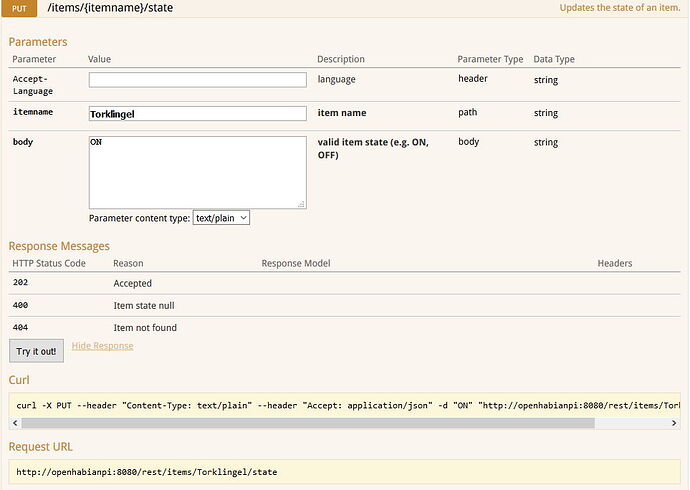Click the body textarea resize handle
690x490 pixels.
301,204
